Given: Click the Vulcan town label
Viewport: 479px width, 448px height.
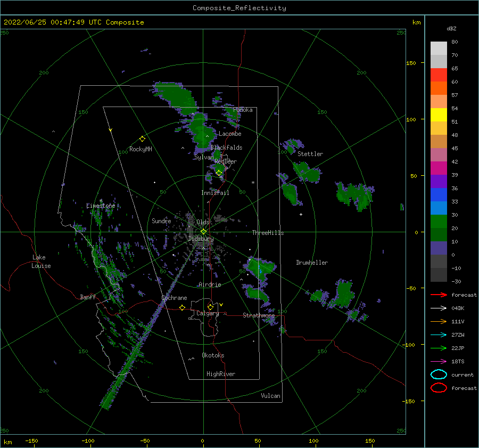Looking at the screenshot, I should click(x=271, y=396).
